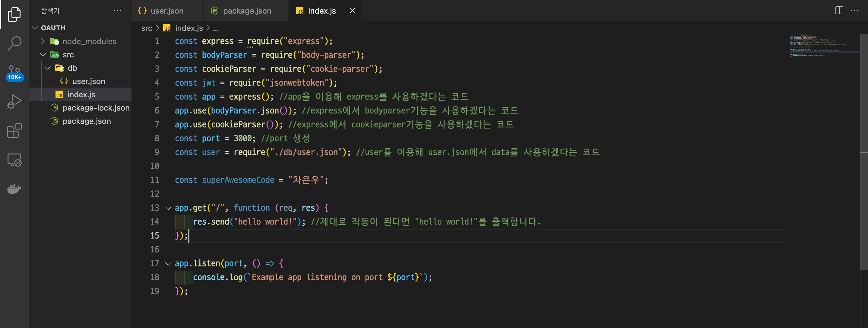Viewport: 868px width, 328px height.
Task: Open the Remote Explorer view
Action: [x=14, y=159]
